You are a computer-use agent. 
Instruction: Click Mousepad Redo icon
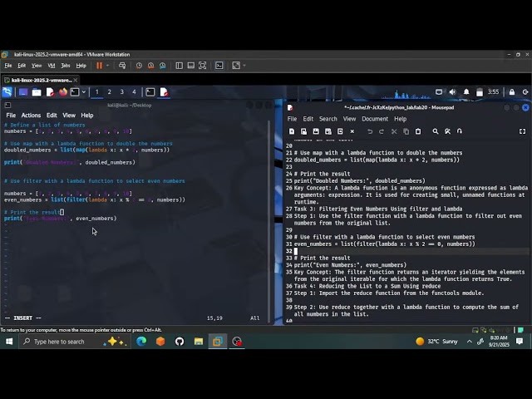click(382, 131)
